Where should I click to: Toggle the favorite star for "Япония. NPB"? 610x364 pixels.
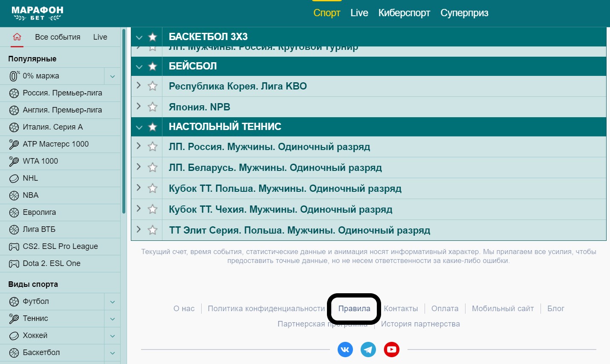152,107
